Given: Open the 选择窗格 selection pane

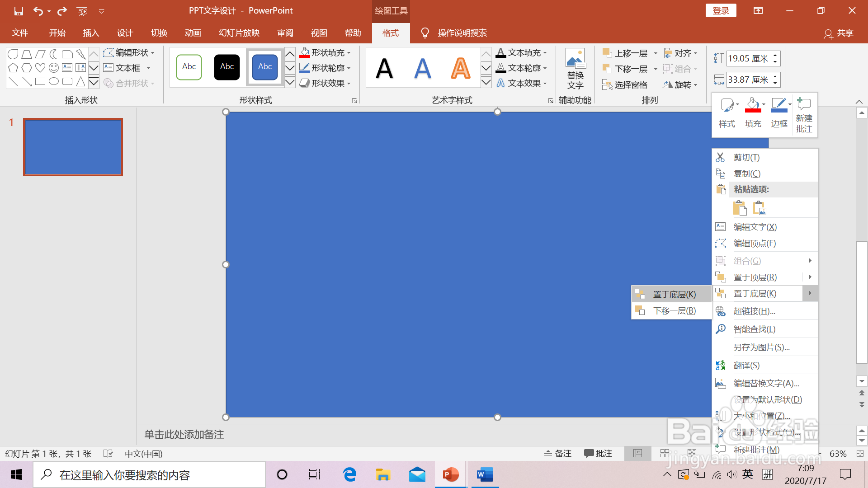Looking at the screenshot, I should coord(625,84).
